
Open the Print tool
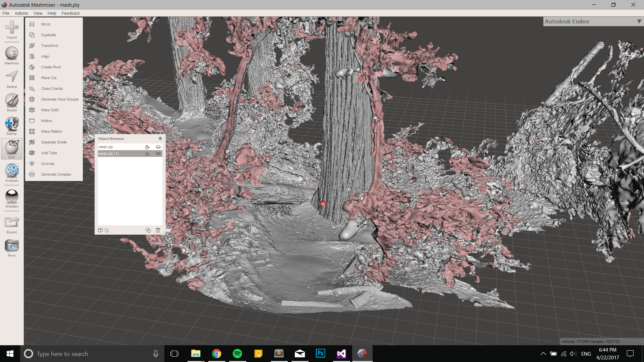click(12, 248)
